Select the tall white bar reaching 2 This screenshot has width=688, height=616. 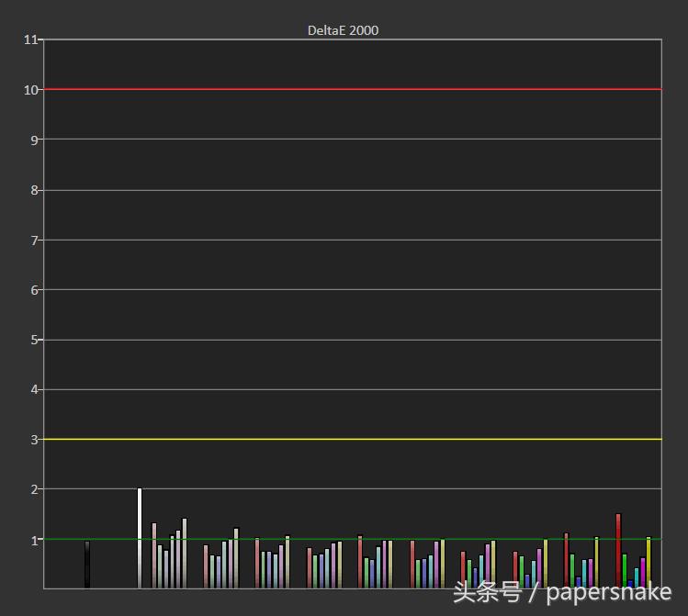click(x=140, y=538)
